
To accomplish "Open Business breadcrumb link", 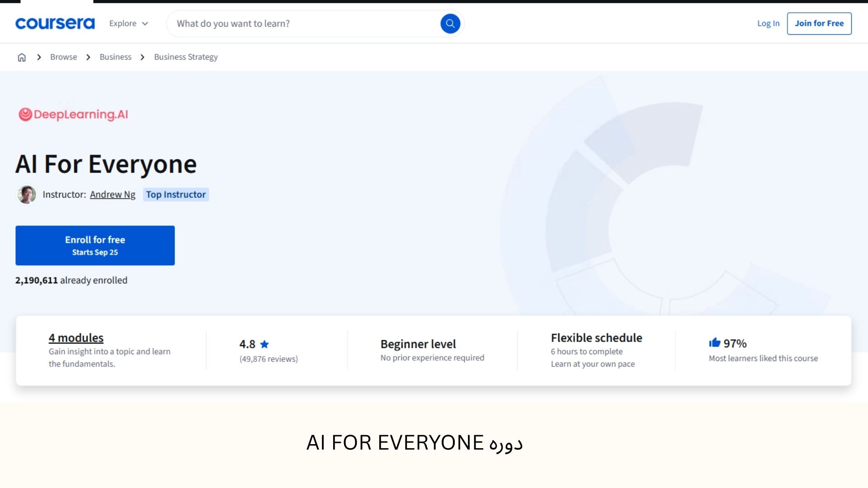I will click(x=115, y=57).
